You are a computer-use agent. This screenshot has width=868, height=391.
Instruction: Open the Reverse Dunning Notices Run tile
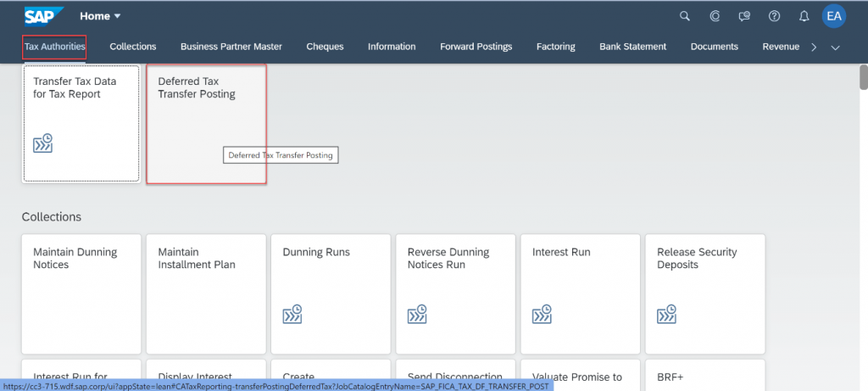point(455,294)
